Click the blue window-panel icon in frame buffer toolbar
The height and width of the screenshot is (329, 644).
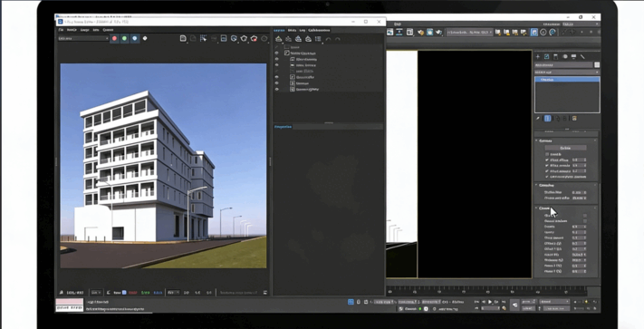(x=224, y=38)
